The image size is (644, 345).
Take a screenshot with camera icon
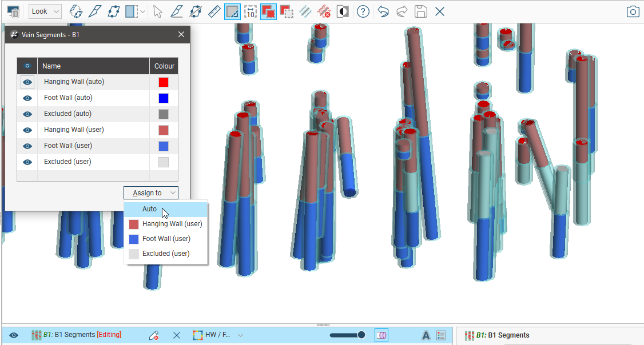pyautogui.click(x=633, y=11)
